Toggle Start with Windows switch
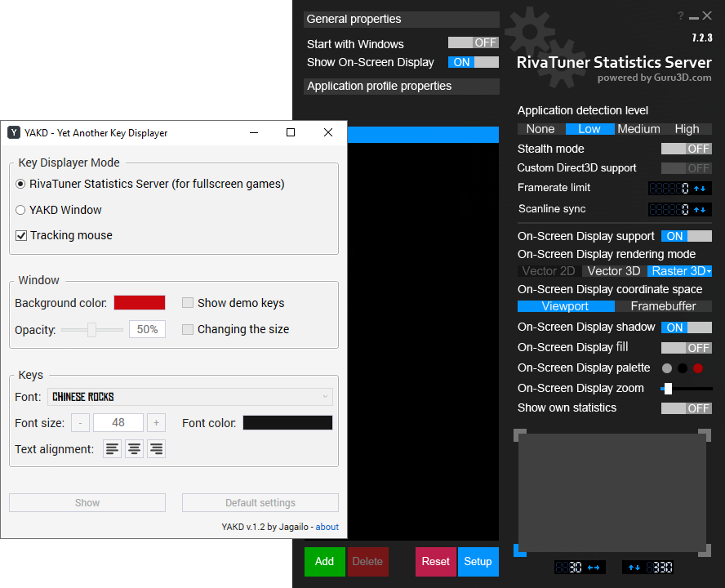 point(473,42)
